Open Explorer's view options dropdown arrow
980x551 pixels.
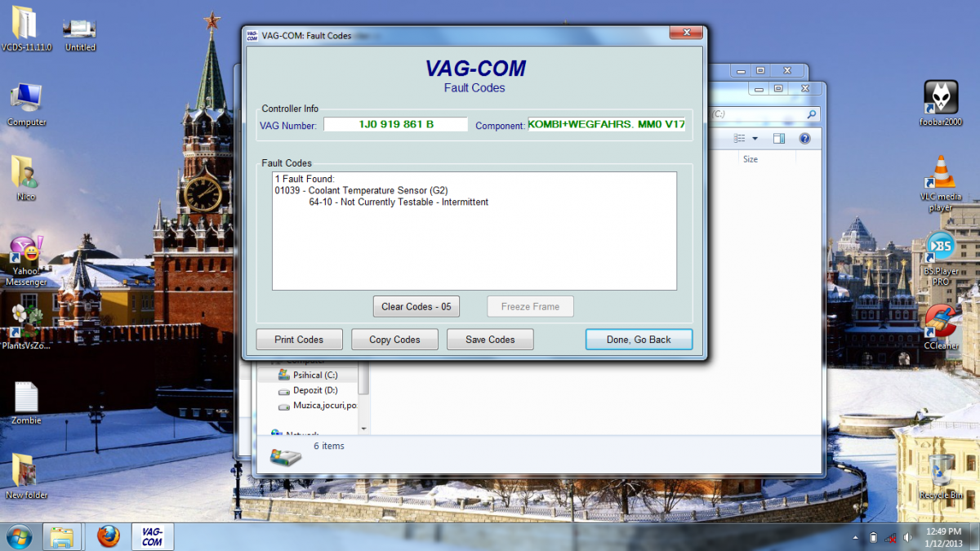point(755,139)
